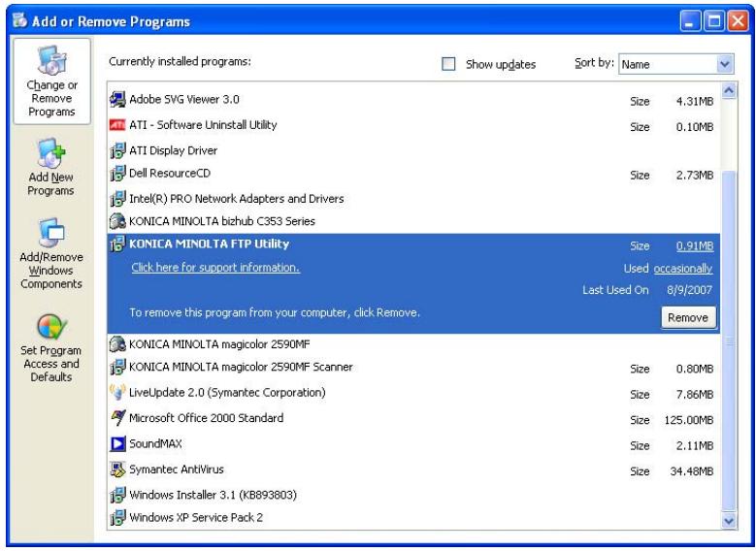Select KONICA MINOLTA magicolor 2590MF Scanner entry

[x=413, y=368]
